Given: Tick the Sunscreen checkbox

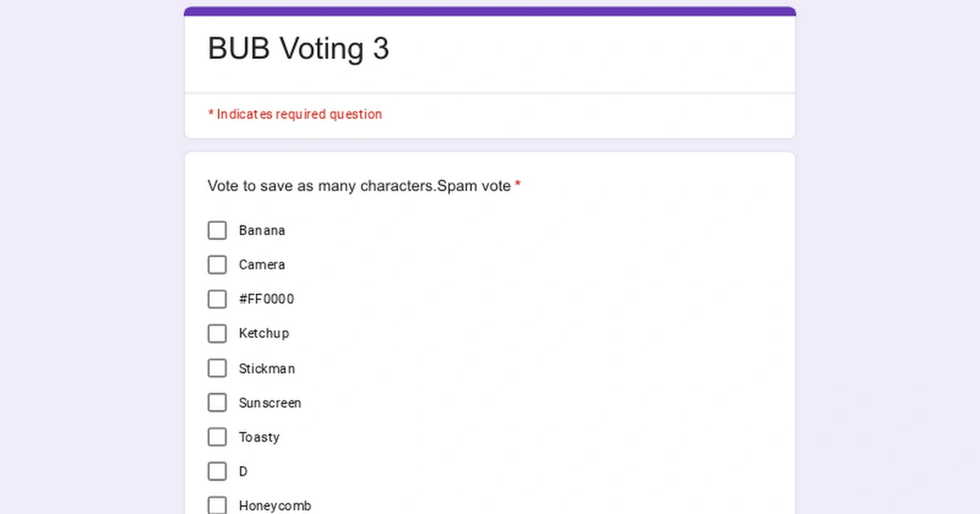Looking at the screenshot, I should pos(216,402).
